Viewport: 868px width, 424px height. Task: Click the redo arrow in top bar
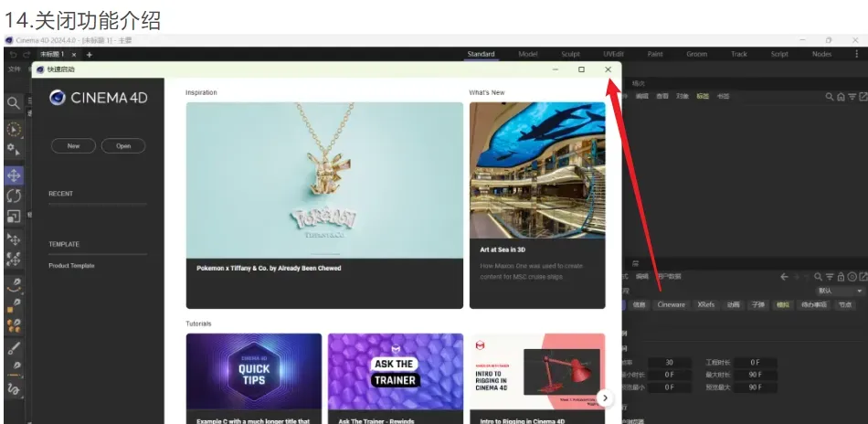tap(26, 54)
